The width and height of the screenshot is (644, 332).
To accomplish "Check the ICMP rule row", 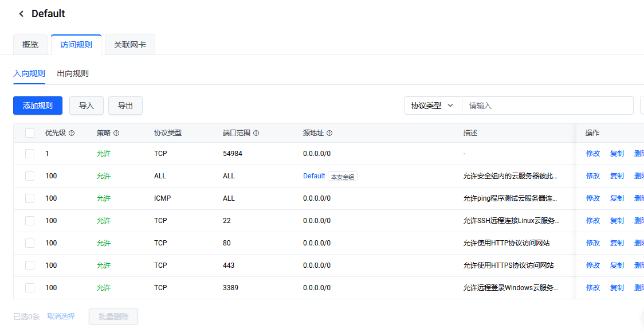I will tap(30, 198).
